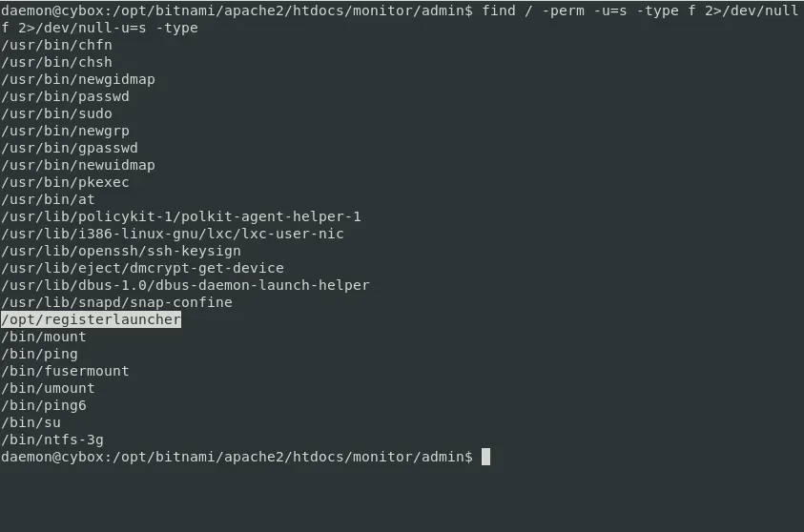Click the /usr/bin/at entry

pos(49,199)
